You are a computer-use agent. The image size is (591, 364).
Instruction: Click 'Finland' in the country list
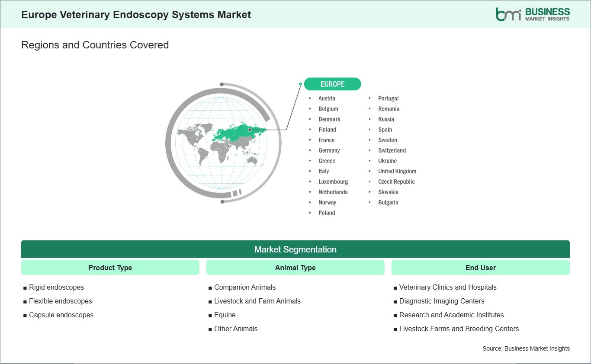(327, 130)
